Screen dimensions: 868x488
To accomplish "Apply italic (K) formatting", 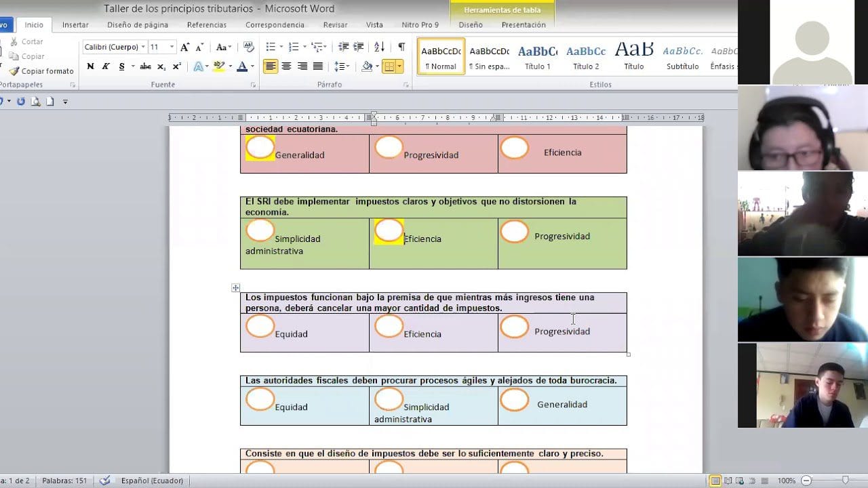I will pyautogui.click(x=106, y=66).
